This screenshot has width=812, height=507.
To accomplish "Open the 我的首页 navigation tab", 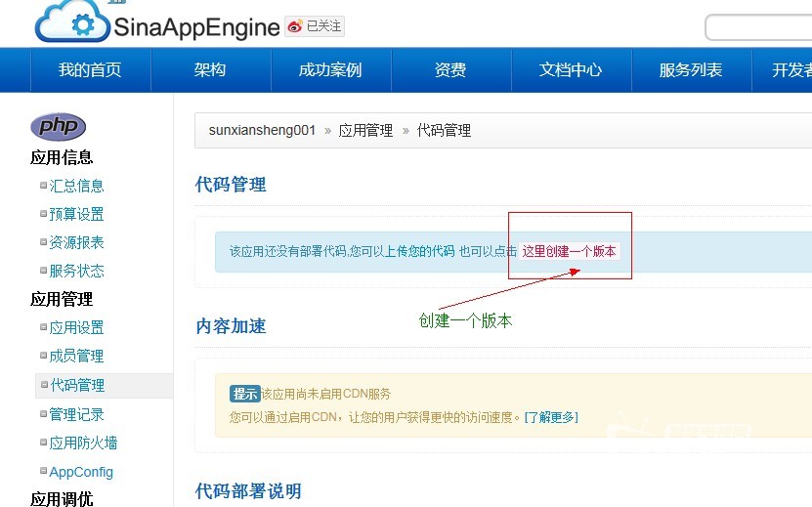I will click(x=91, y=70).
